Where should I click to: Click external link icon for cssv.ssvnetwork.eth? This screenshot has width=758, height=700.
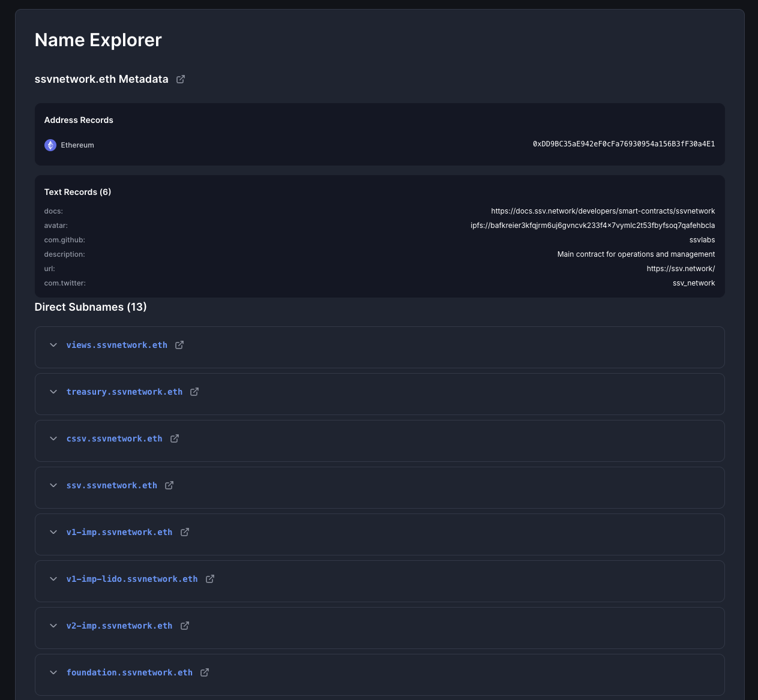click(175, 438)
